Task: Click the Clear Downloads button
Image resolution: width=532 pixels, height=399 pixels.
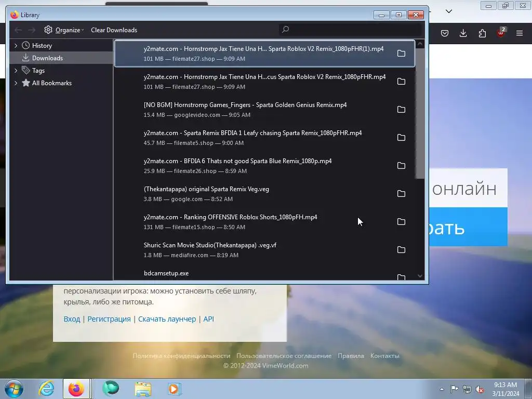Action: point(114,30)
